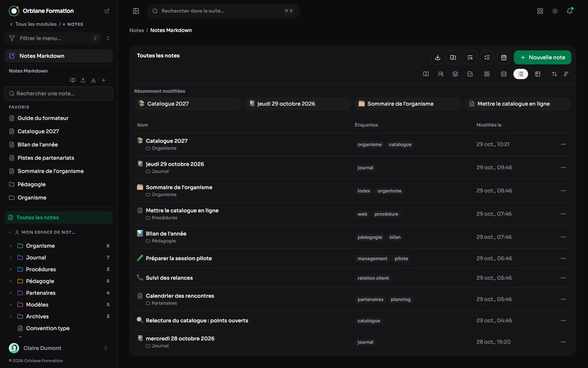The image size is (588, 368).
Task: Open the sort order descending menu
Action: point(566,74)
